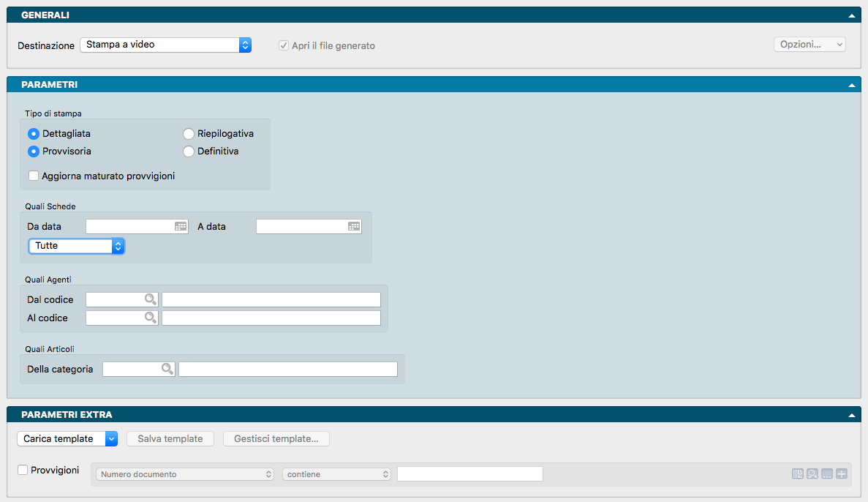Click the plus icon to add filter row
Image resolution: width=868 pixels, height=502 pixels.
[842, 474]
